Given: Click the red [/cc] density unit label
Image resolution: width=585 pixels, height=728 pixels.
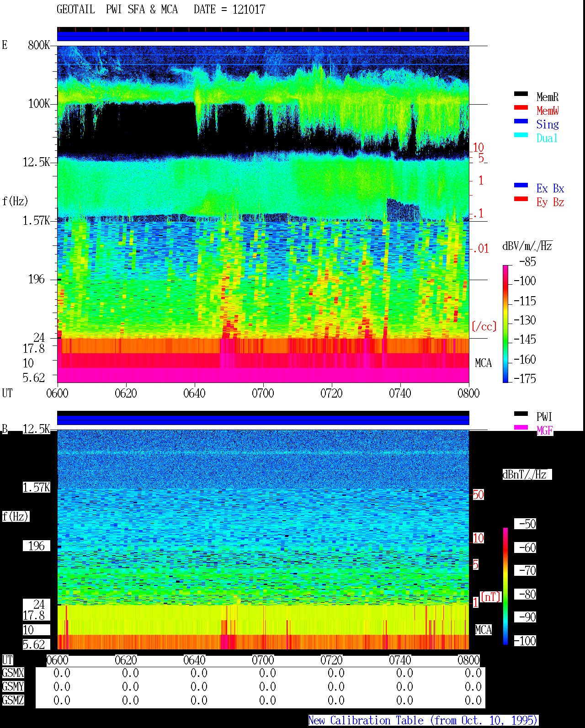Looking at the screenshot, I should (x=484, y=326).
